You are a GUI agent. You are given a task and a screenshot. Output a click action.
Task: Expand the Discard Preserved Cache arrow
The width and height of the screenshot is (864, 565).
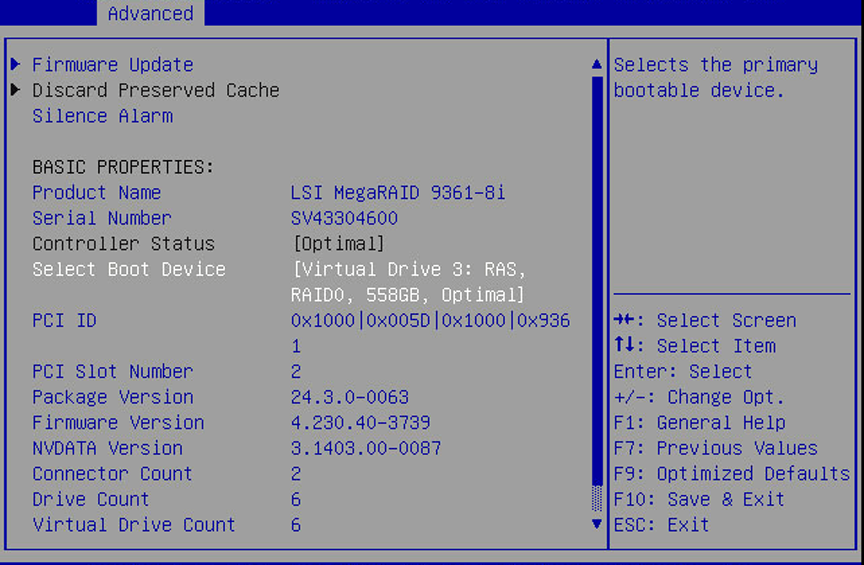pos(15,89)
